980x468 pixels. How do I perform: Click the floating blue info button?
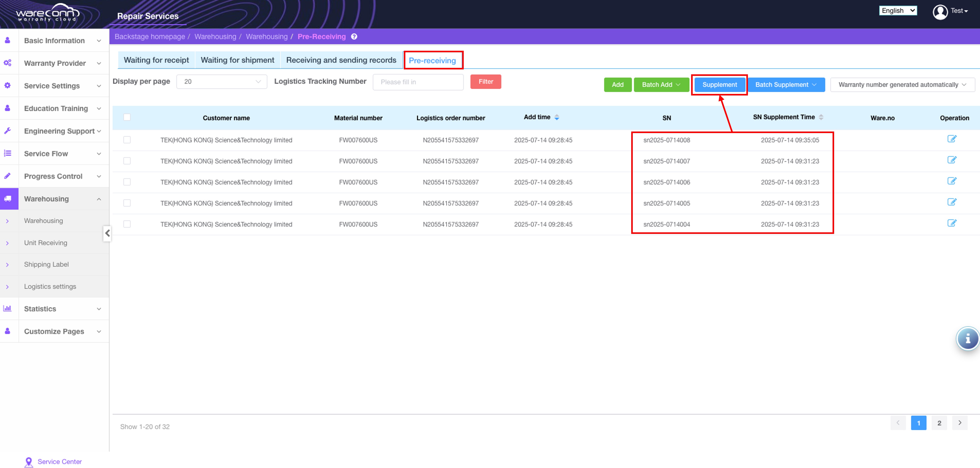point(968,338)
